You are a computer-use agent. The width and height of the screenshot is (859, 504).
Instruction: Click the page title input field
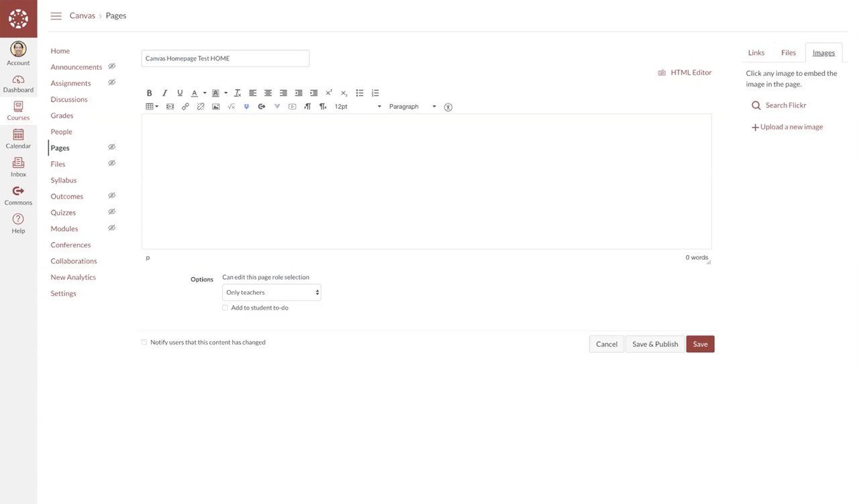225,58
